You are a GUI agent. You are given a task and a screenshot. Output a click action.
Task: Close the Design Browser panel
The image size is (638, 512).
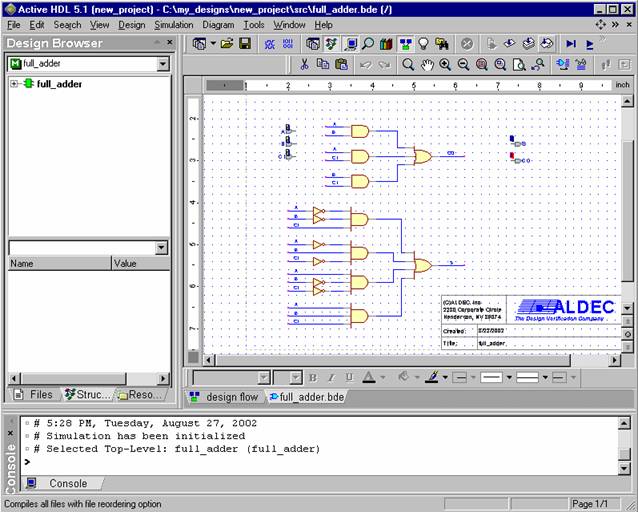[170, 42]
